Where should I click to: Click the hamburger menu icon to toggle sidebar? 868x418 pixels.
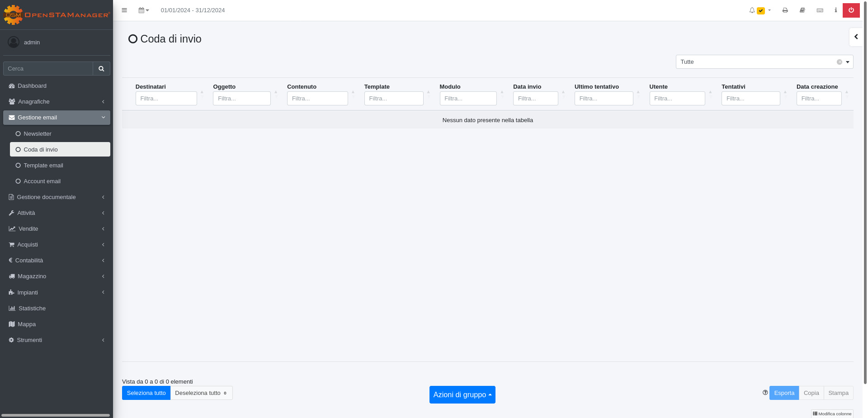click(x=124, y=10)
